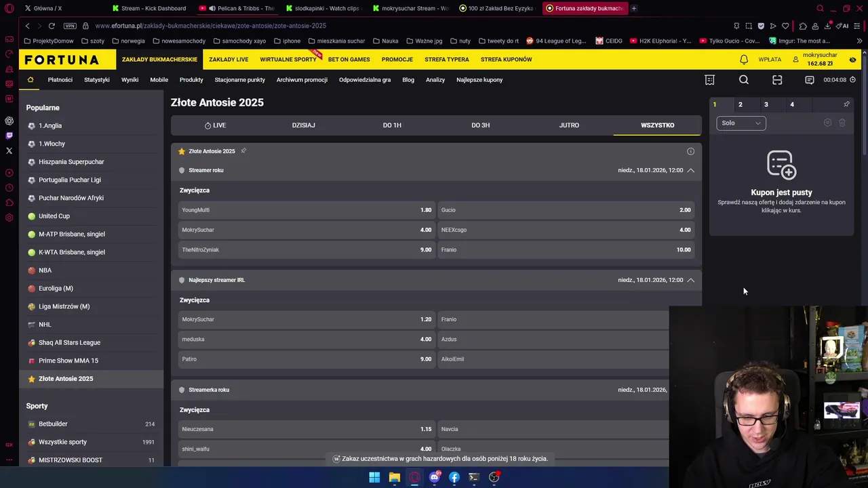Click the session timer clock icon

853,80
